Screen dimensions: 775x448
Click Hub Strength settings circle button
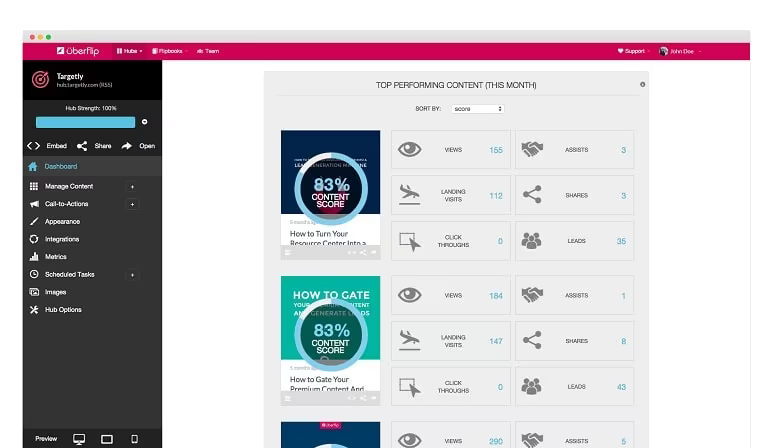144,122
